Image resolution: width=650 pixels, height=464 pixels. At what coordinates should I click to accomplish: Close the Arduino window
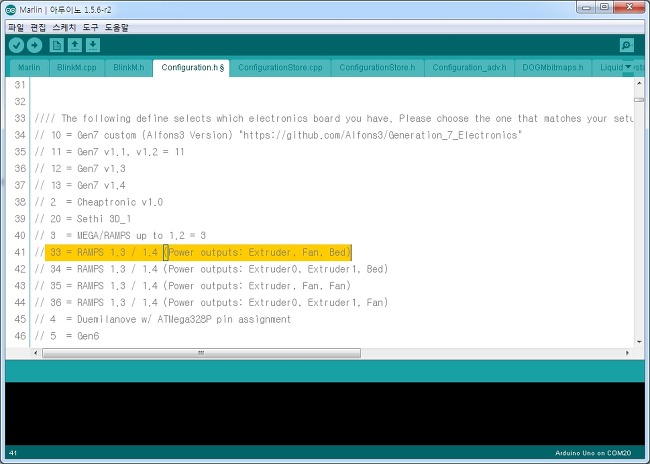629,7
